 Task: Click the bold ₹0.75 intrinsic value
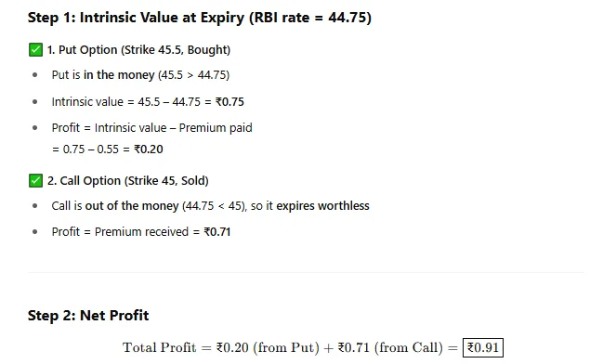click(229, 102)
